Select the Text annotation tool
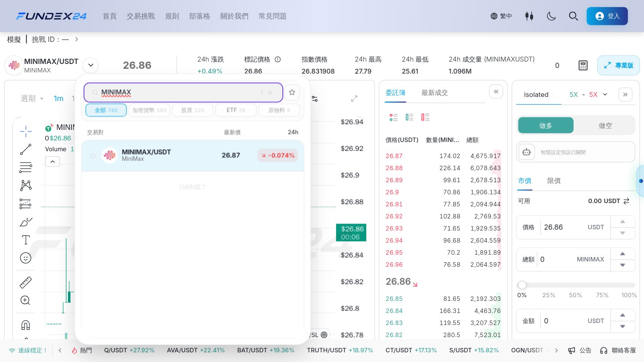 26,240
